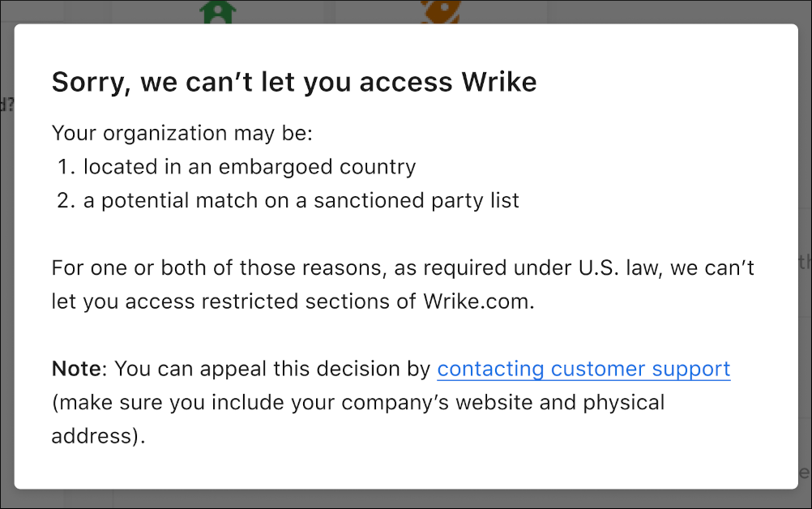Click the list number "2." marker
The width and height of the screenshot is (812, 509).
point(66,200)
